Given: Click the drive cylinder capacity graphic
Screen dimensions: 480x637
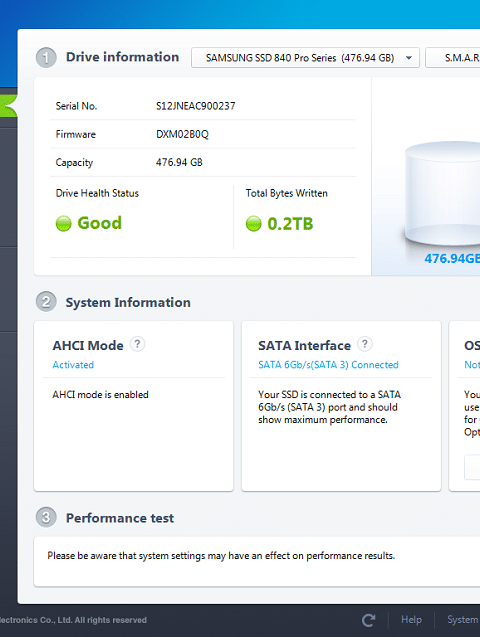Looking at the screenshot, I should click(x=442, y=193).
